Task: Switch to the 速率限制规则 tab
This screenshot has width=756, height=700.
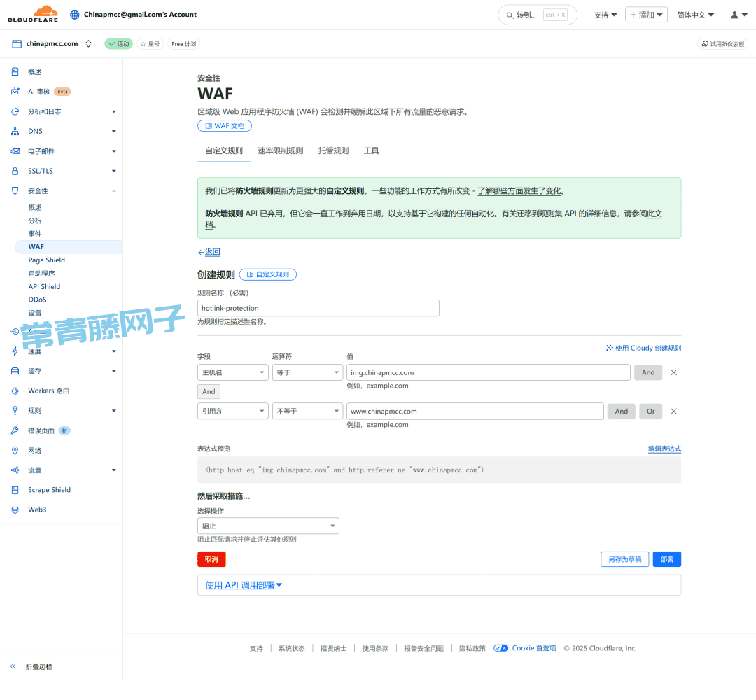Action: (281, 151)
